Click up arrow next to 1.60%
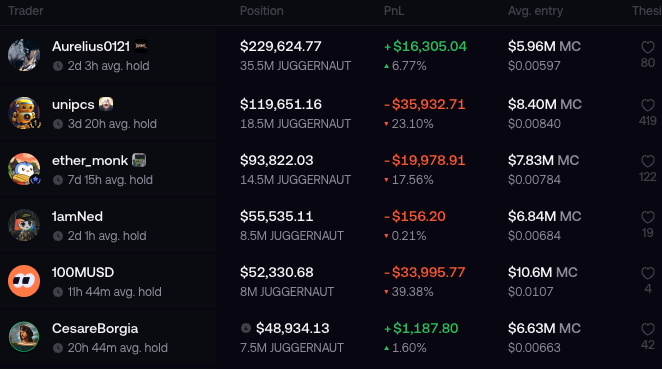This screenshot has width=662, height=369. pyautogui.click(x=386, y=348)
